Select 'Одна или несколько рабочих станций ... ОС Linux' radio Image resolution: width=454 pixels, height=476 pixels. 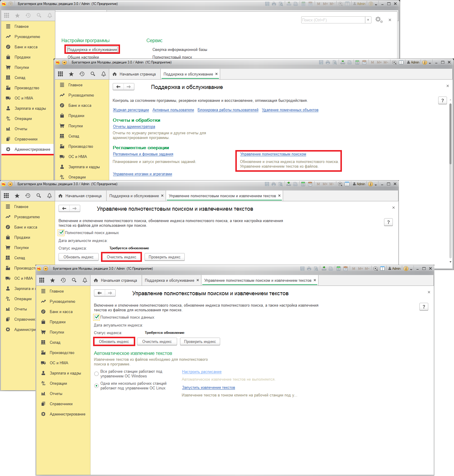[96, 386]
